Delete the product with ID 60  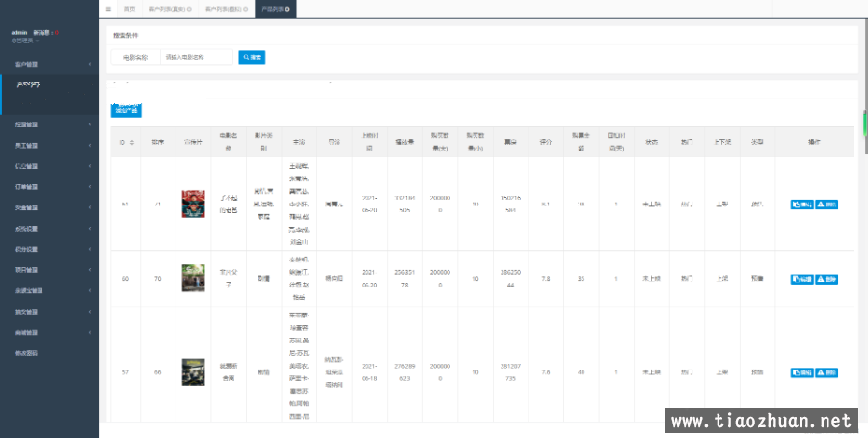pyautogui.click(x=827, y=279)
